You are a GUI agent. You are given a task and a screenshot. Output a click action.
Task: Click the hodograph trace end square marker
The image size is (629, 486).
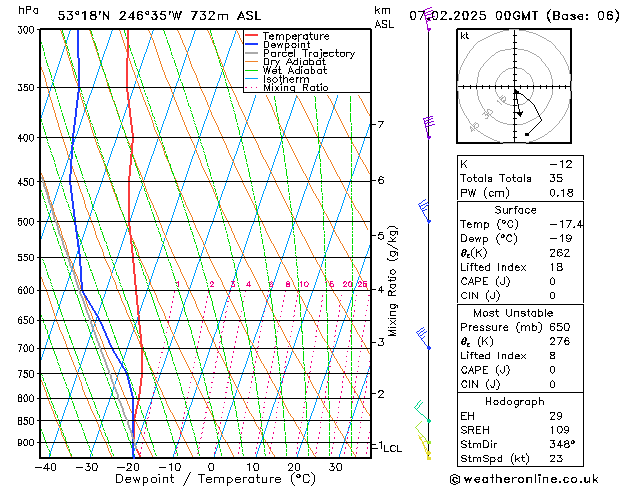(x=527, y=134)
